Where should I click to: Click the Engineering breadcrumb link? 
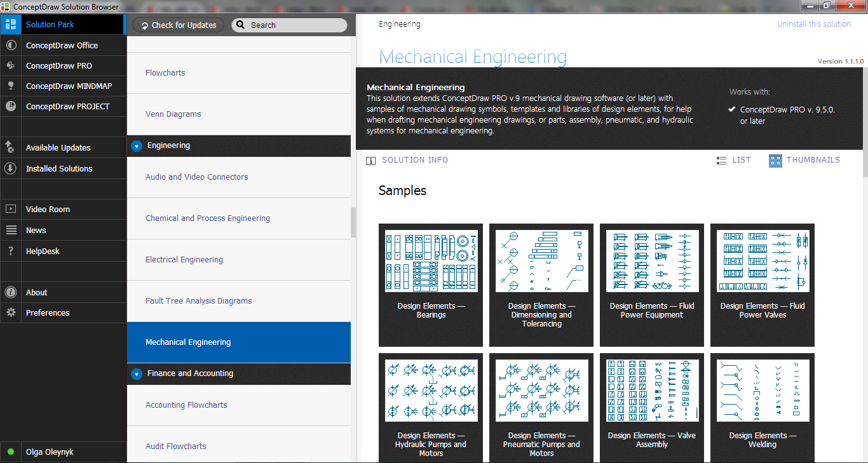[400, 24]
